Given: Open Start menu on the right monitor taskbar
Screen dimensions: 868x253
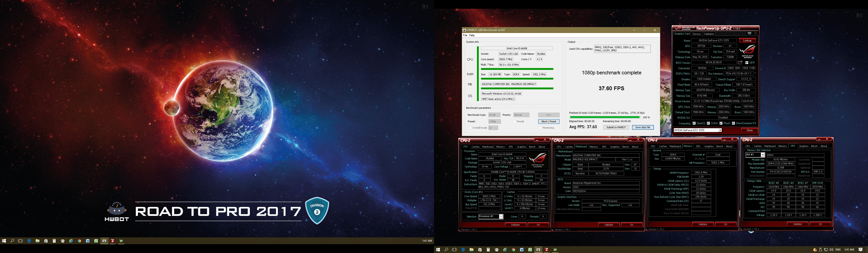Looking at the screenshot, I should (x=438, y=250).
